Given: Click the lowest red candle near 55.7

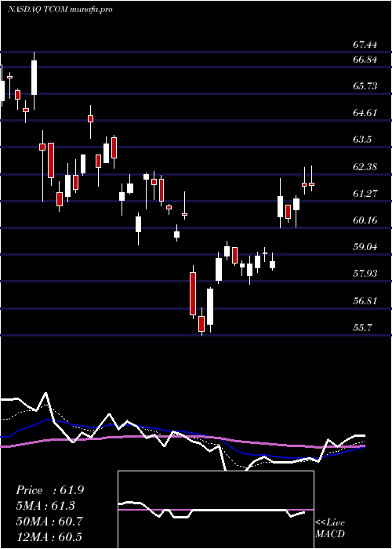Looking at the screenshot, I should click(201, 323).
